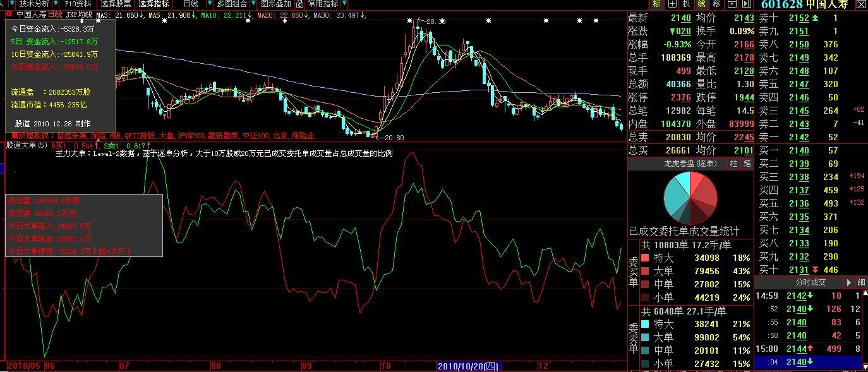
Task: Select the 日线 period button
Action: [x=190, y=4]
